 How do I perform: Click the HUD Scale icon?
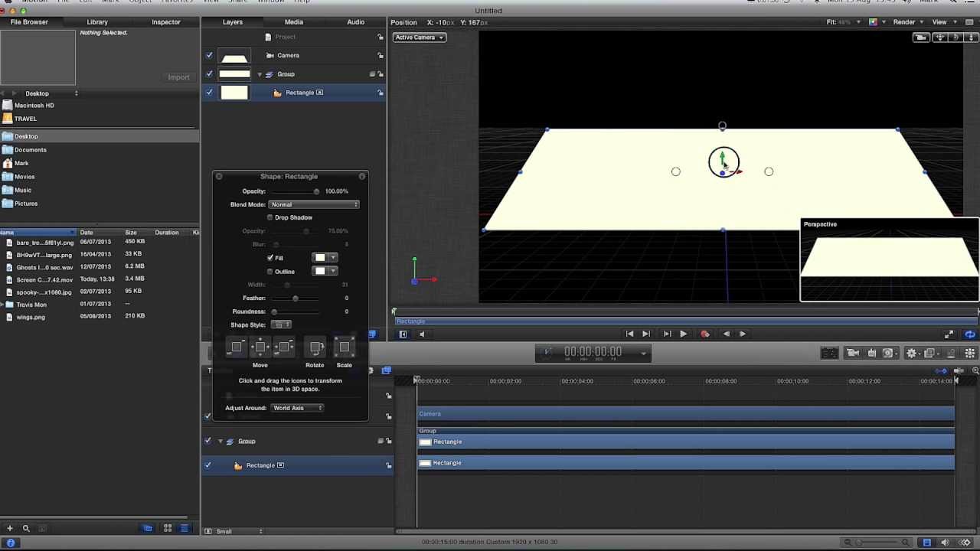pos(345,347)
